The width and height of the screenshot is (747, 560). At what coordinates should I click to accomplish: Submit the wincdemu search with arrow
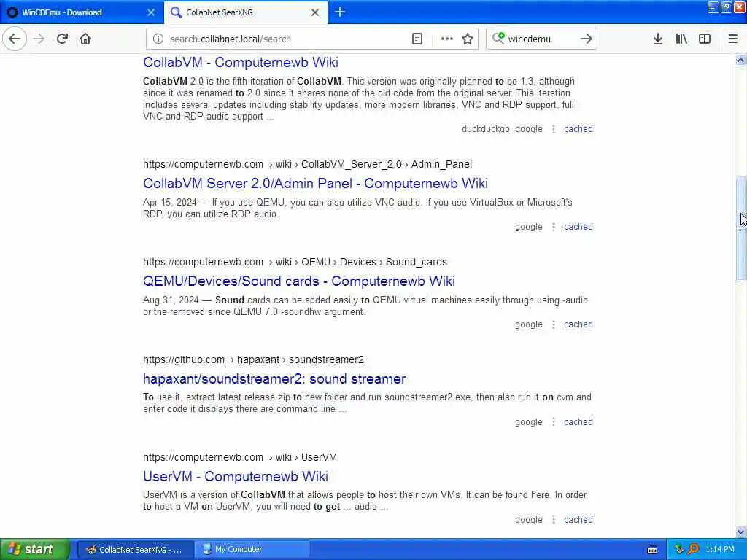point(586,39)
